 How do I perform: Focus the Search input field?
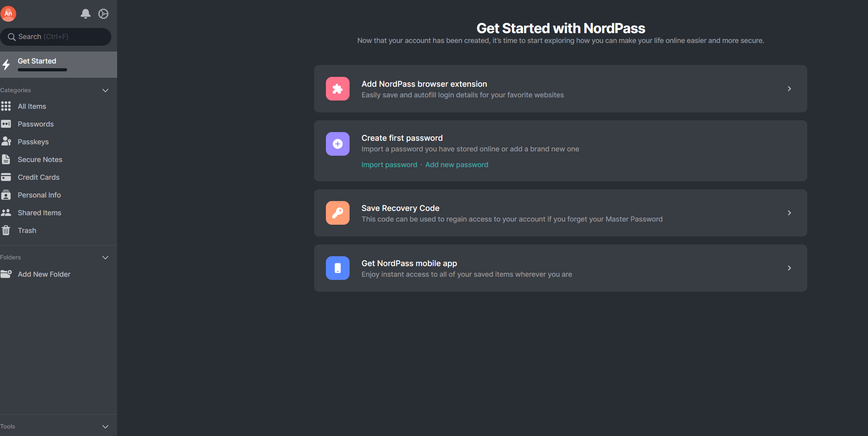pyautogui.click(x=59, y=37)
